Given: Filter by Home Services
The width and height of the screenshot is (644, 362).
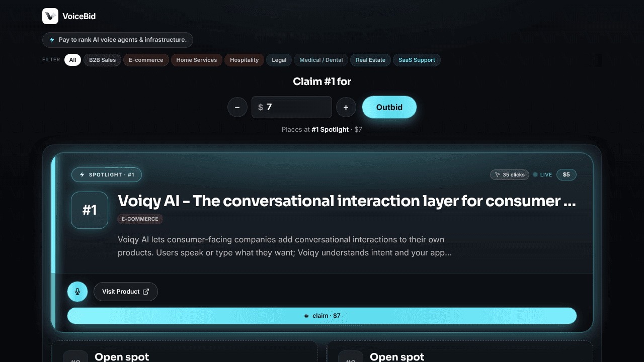Looking at the screenshot, I should pos(197,60).
